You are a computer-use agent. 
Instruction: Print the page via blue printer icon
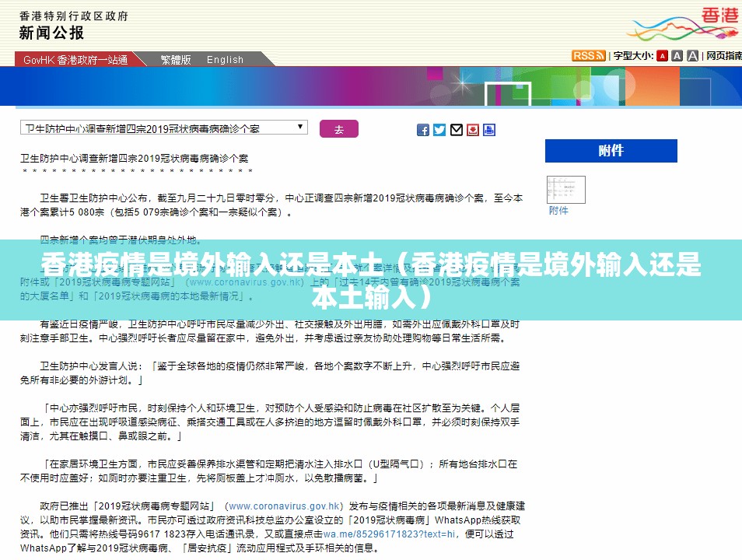coord(489,130)
